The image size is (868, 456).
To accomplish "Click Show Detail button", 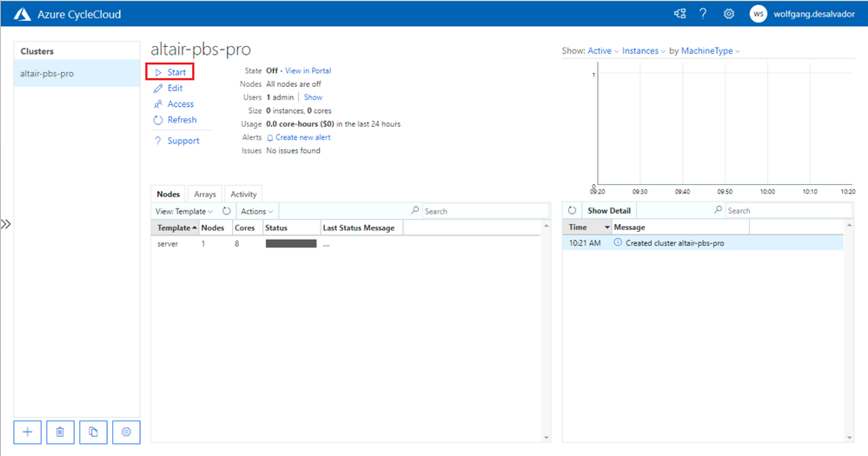I will coord(609,211).
